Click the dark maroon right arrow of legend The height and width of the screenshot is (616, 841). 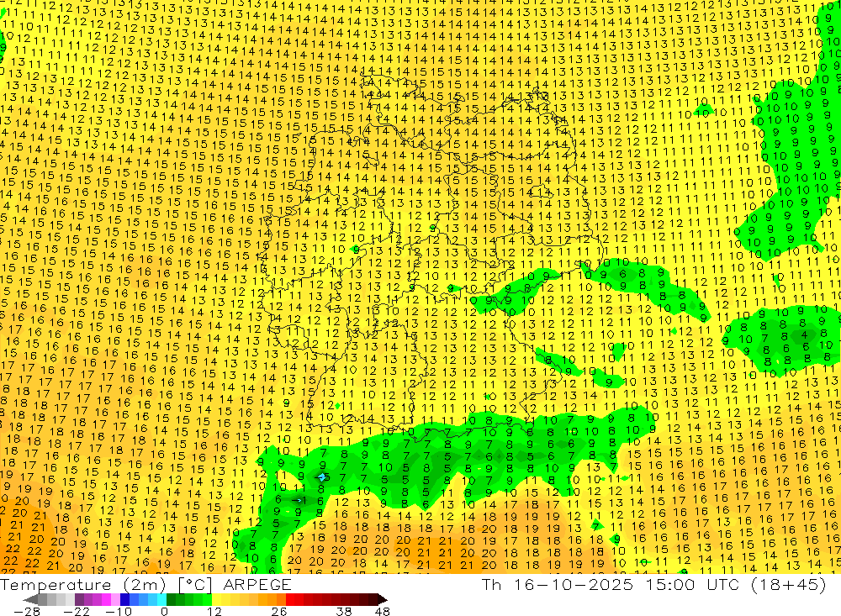point(383,600)
